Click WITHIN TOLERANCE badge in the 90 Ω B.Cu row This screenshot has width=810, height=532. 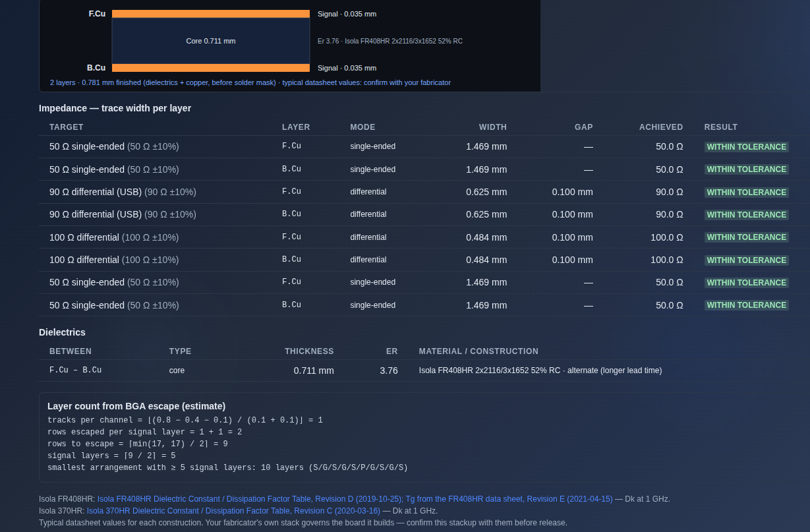pyautogui.click(x=747, y=215)
